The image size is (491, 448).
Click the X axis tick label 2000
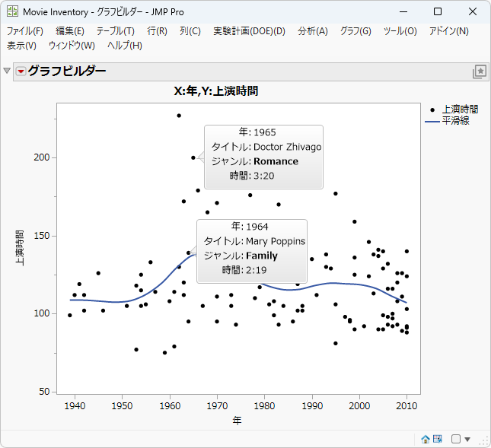359,405
